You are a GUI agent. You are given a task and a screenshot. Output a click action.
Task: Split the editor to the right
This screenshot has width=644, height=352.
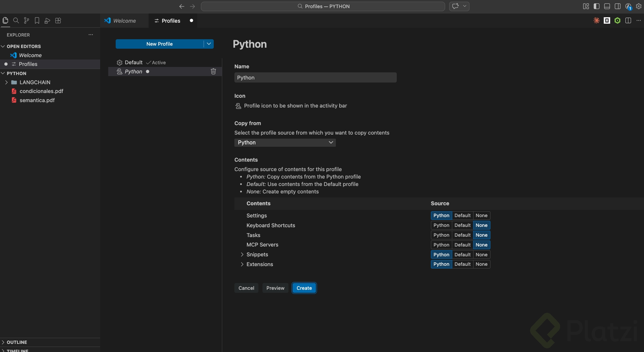tap(628, 21)
